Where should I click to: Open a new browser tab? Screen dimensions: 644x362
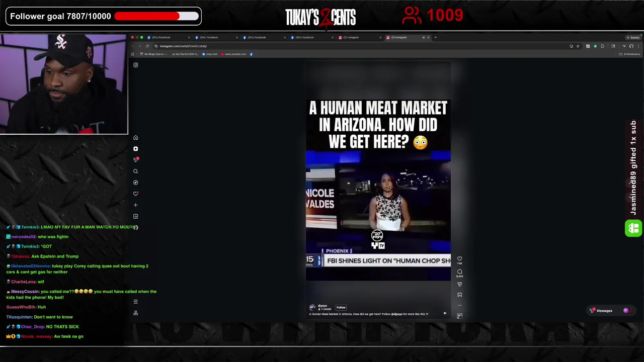pos(435,37)
